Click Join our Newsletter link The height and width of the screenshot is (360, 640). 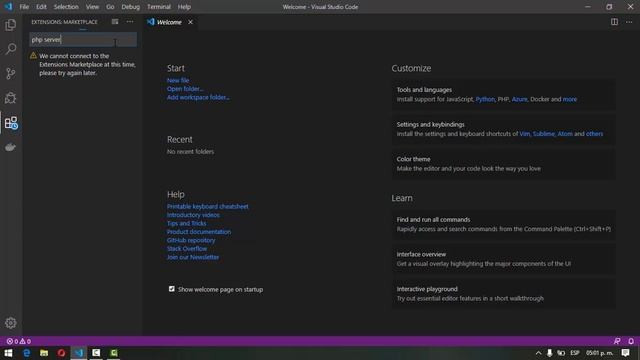193,257
